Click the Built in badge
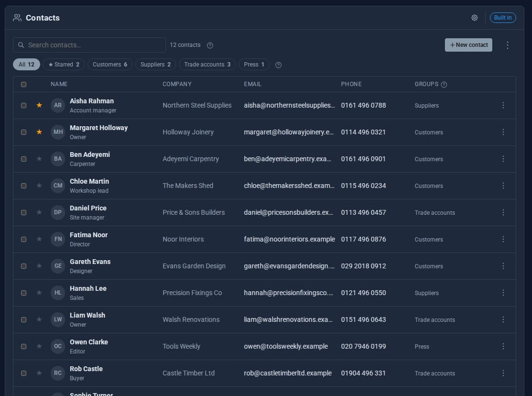 (503, 18)
